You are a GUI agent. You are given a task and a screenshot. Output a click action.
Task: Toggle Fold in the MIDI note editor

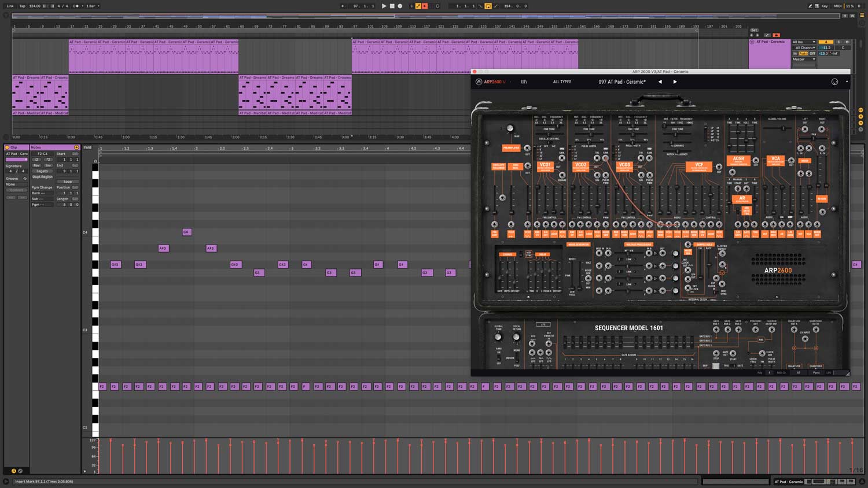click(87, 147)
